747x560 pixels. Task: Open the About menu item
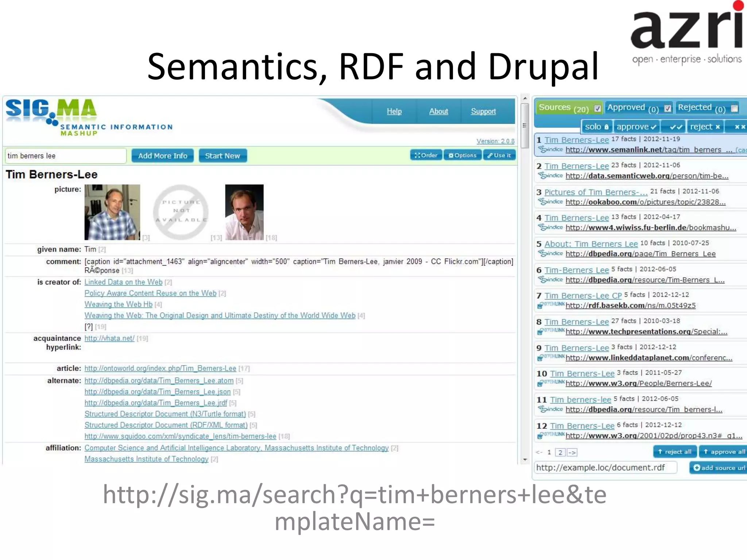438,112
